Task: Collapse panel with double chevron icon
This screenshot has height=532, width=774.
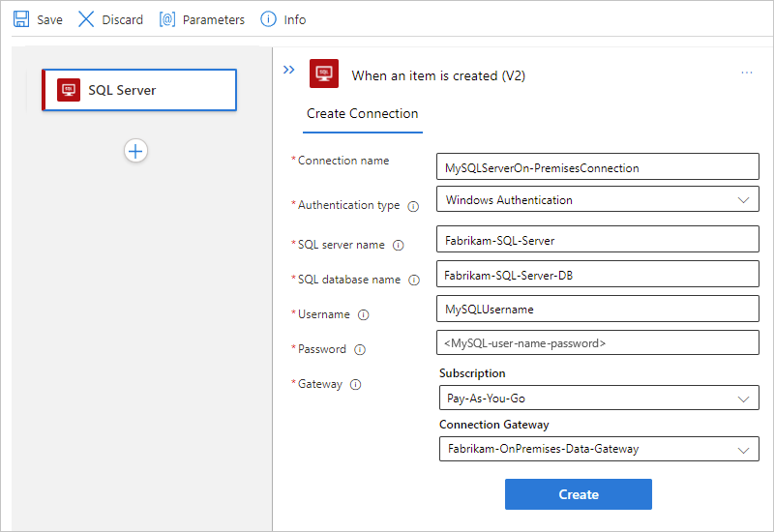Action: (288, 70)
